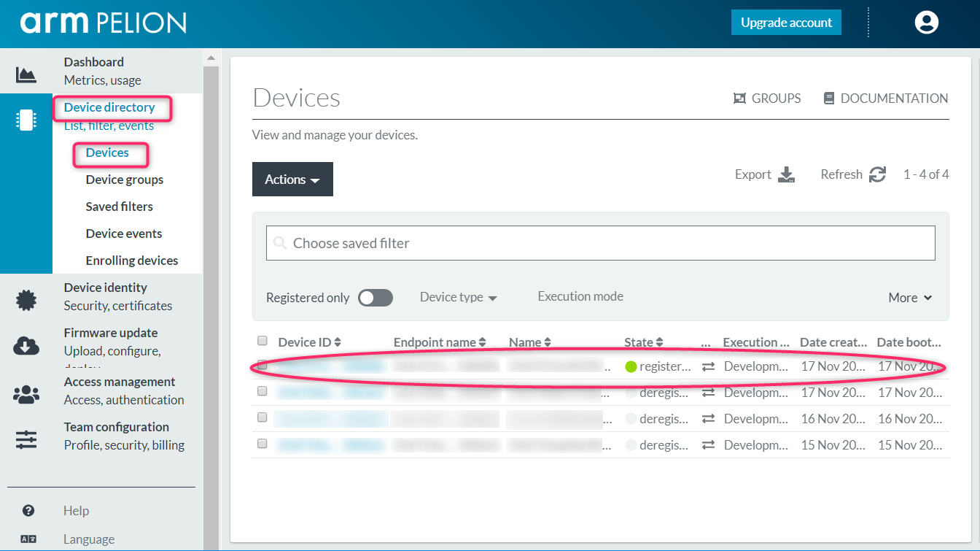Viewport: 980px width, 551px height.
Task: Open the Execution mode filter
Action: pyautogui.click(x=580, y=296)
